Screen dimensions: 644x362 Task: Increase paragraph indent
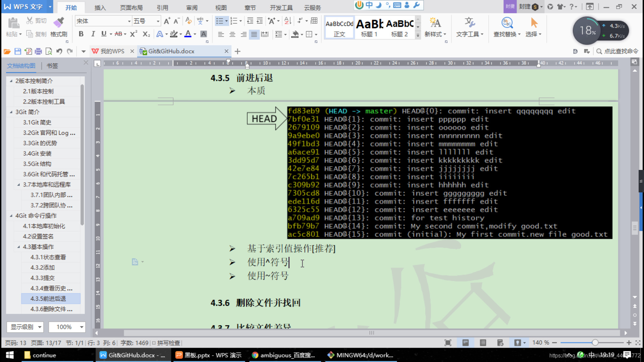pyautogui.click(x=260, y=21)
